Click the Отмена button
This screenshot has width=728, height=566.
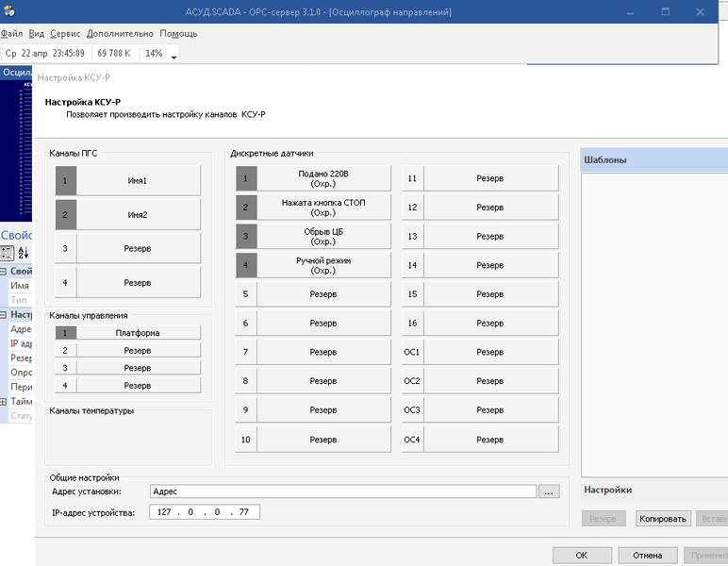(x=647, y=556)
